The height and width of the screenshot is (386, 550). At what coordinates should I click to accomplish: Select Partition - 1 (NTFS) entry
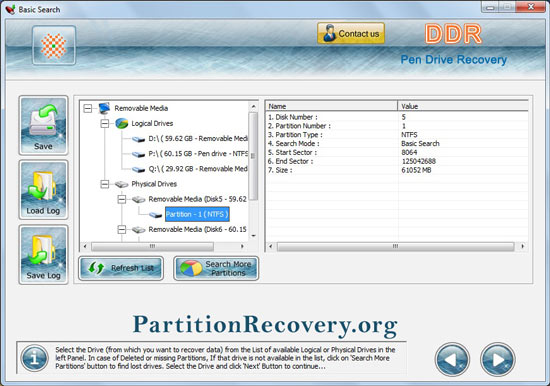point(197,214)
